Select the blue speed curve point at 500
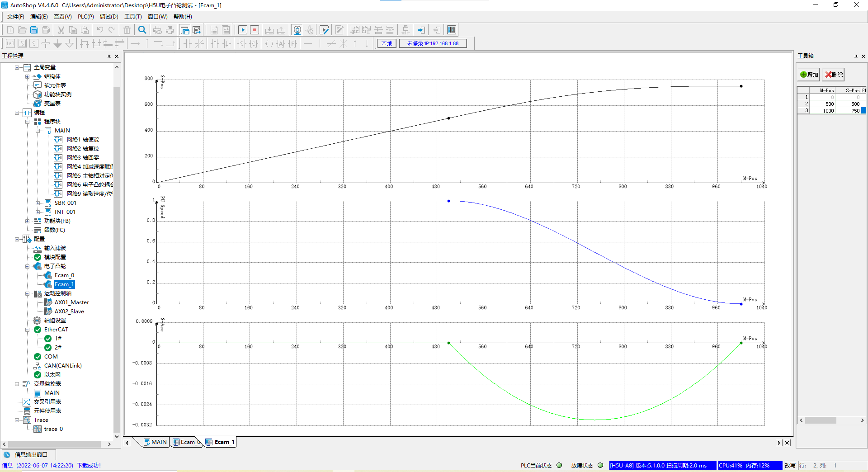The image size is (868, 472). (x=448, y=201)
